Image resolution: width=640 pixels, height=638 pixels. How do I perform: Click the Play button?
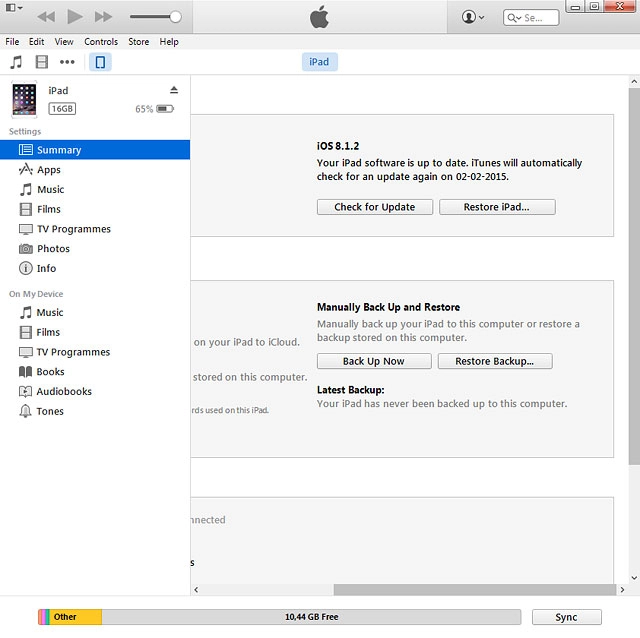pyautogui.click(x=75, y=17)
